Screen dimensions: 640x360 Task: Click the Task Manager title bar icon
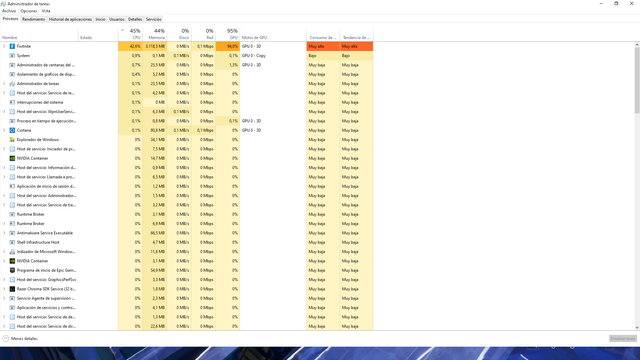click(4, 4)
